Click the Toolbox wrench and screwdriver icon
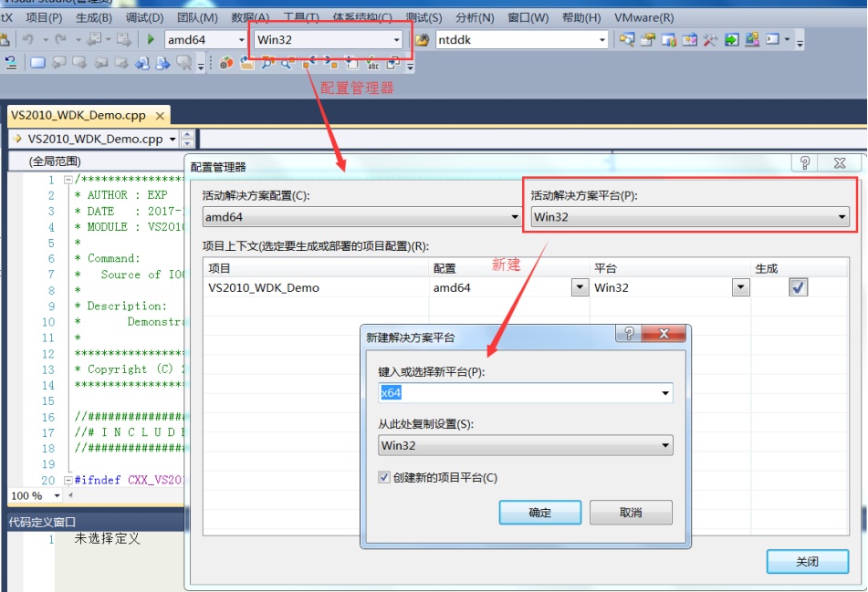Image resolution: width=868 pixels, height=592 pixels. 710,39
